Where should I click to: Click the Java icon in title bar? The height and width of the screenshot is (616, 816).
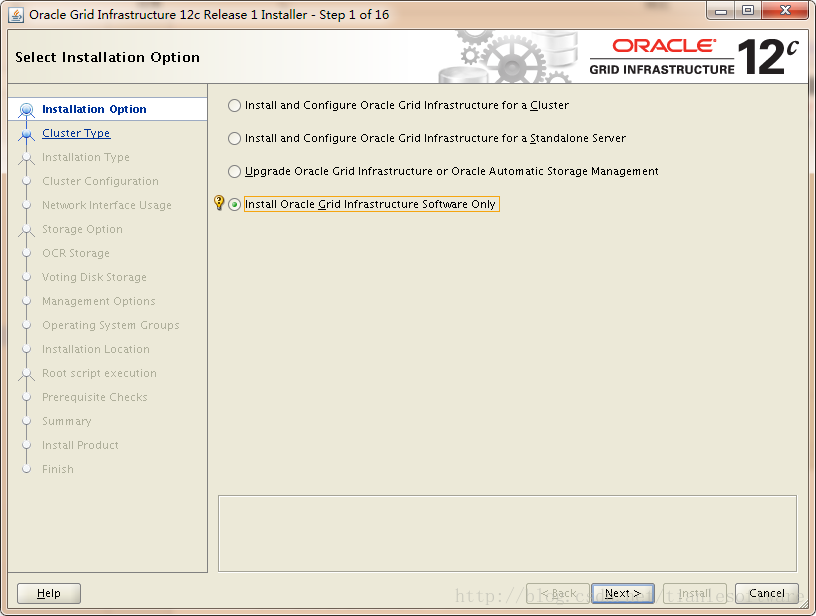tap(16, 15)
